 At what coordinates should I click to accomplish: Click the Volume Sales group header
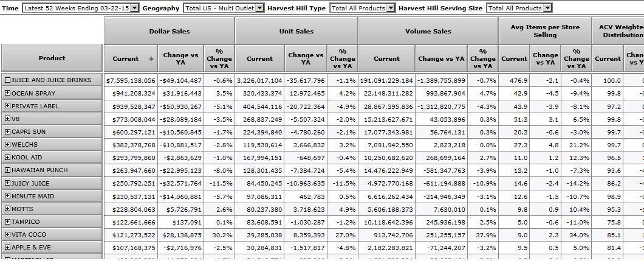pos(428,31)
